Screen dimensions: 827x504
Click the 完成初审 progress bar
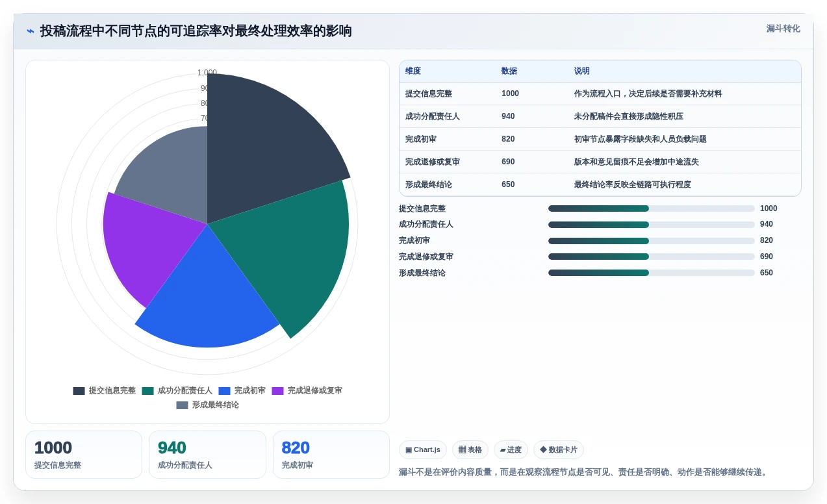pyautogui.click(x=652, y=241)
